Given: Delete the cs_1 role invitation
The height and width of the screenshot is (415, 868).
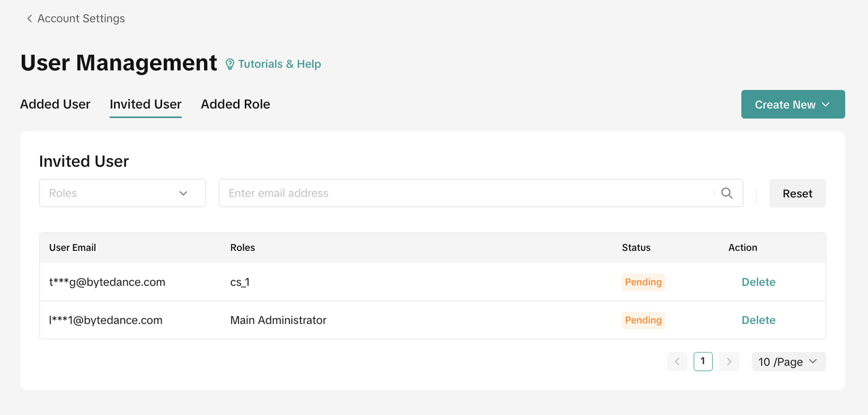Looking at the screenshot, I should point(758,282).
